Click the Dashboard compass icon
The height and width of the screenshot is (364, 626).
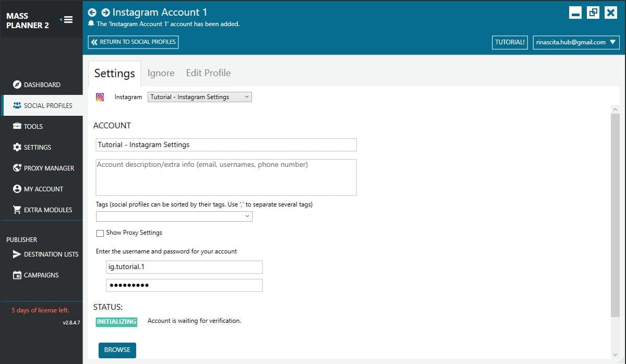pyautogui.click(x=17, y=84)
